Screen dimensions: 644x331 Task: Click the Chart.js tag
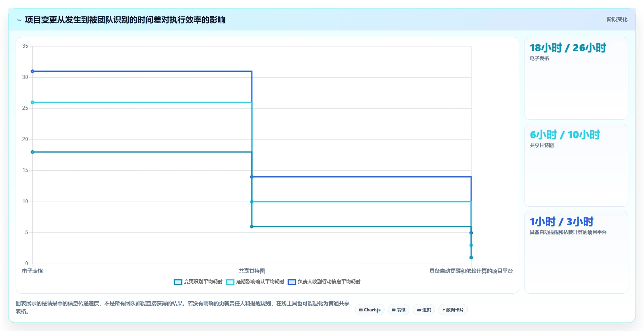point(370,310)
